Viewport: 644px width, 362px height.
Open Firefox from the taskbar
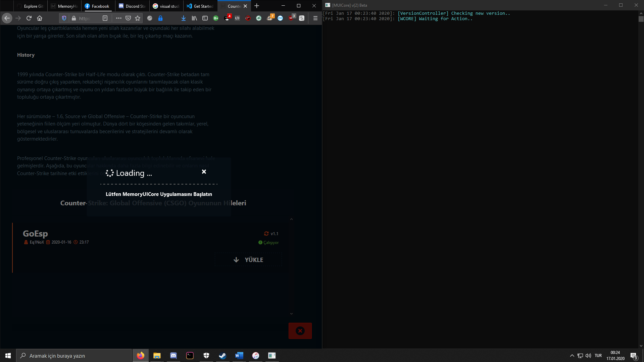(141, 356)
